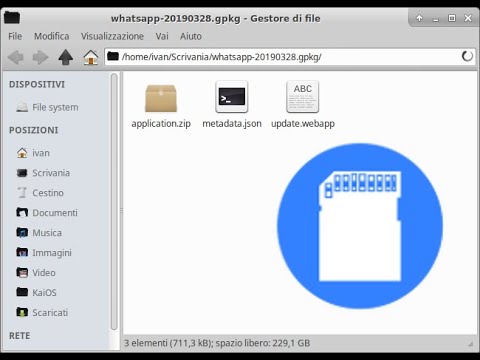Image resolution: width=480 pixels, height=360 pixels.
Task: Click the sidebar vertical scrollbar
Action: click(114, 201)
